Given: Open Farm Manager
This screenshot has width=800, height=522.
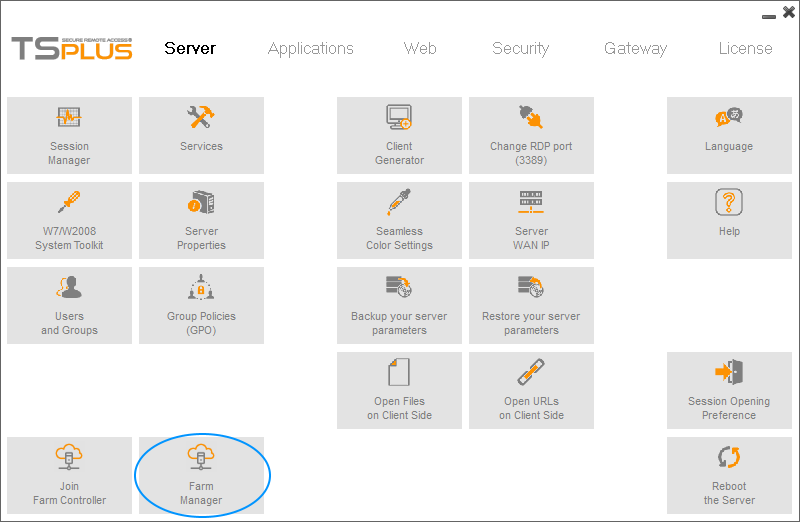Looking at the screenshot, I should coord(201,475).
